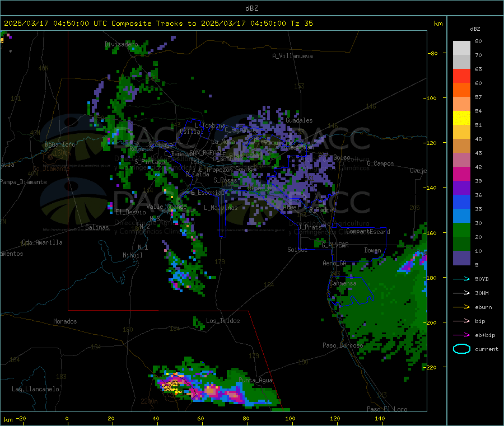504x426 pixels.
Task: Click the -80 tick on right axis
Action: coord(433,53)
